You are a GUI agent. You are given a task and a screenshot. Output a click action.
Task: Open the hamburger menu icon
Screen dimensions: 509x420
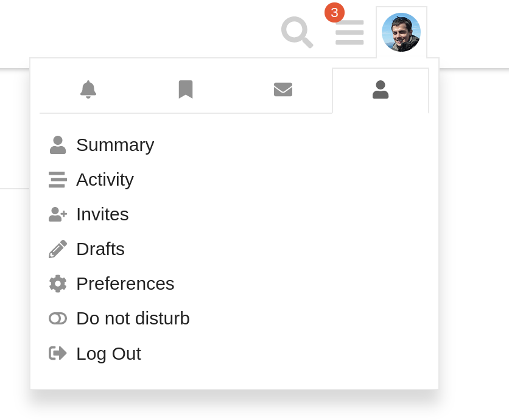click(349, 32)
